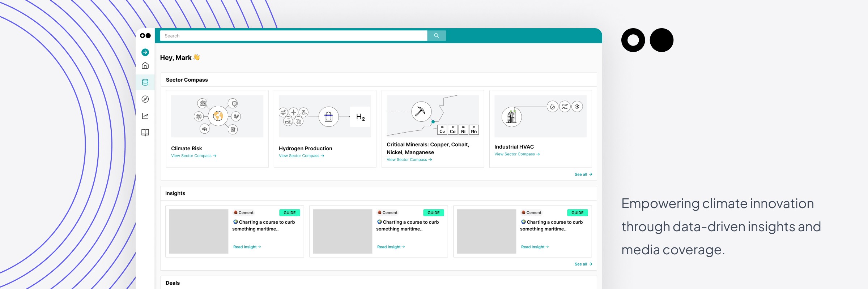This screenshot has width=868, height=289.
Task: Follow View Sector Compass under Hydrogen Production
Action: 302,156
